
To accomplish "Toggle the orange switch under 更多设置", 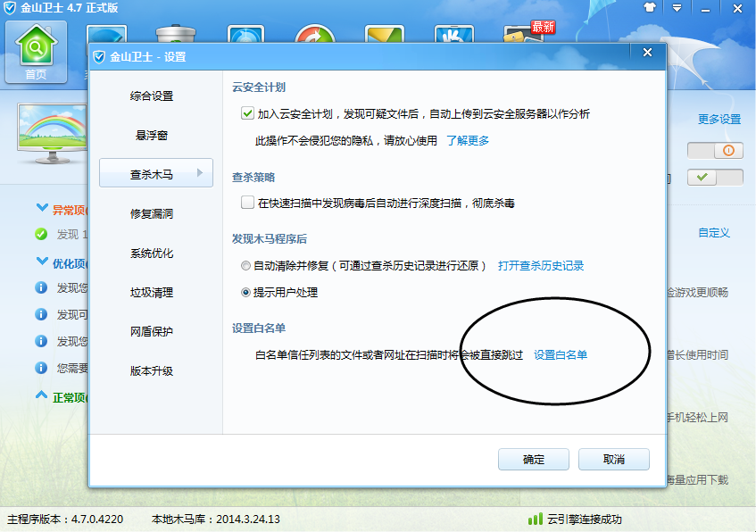I will tap(715, 151).
